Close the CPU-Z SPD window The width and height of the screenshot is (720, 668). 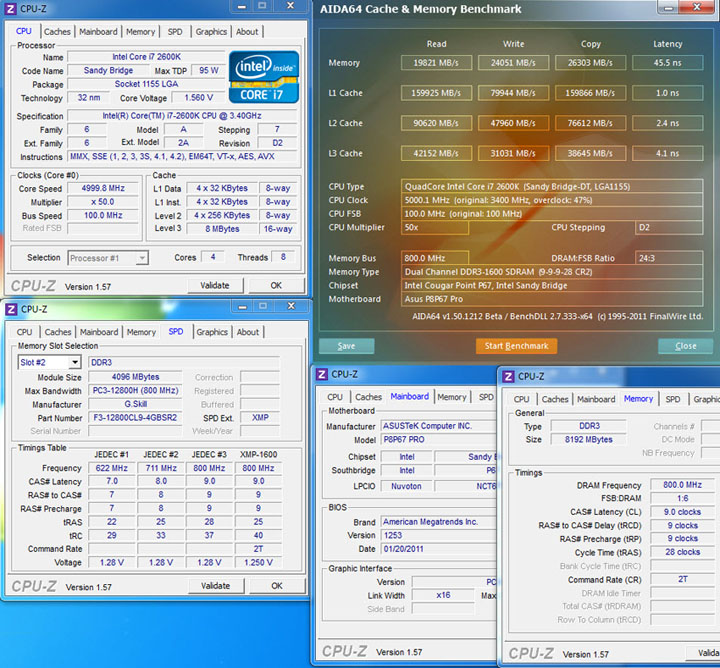click(291, 306)
